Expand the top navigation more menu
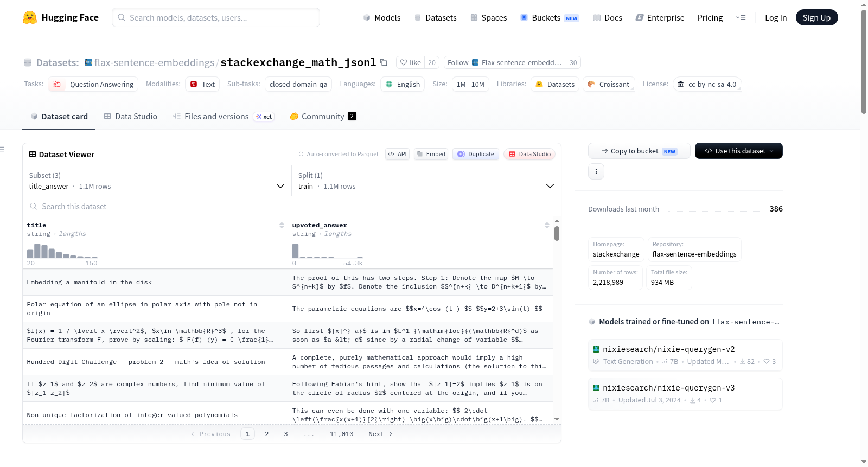The width and height of the screenshot is (868, 467). click(741, 17)
